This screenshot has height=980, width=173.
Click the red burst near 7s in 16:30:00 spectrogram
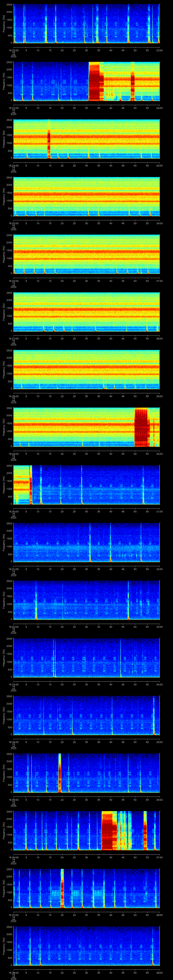pyautogui.click(x=31, y=485)
